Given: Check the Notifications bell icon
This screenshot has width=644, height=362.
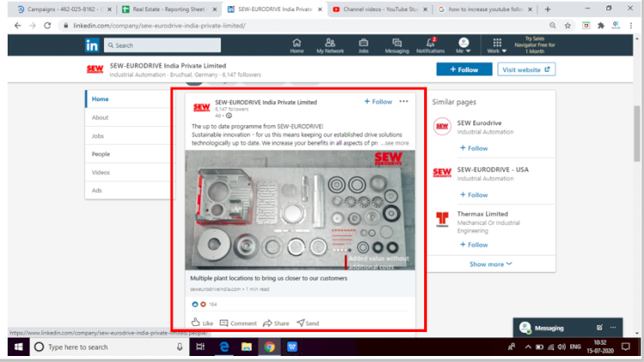Looking at the screenshot, I should coord(430,44).
